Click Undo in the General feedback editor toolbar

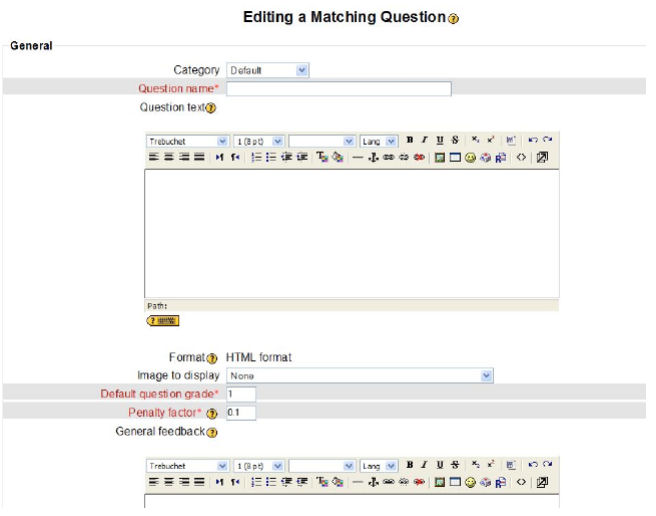[x=532, y=466]
